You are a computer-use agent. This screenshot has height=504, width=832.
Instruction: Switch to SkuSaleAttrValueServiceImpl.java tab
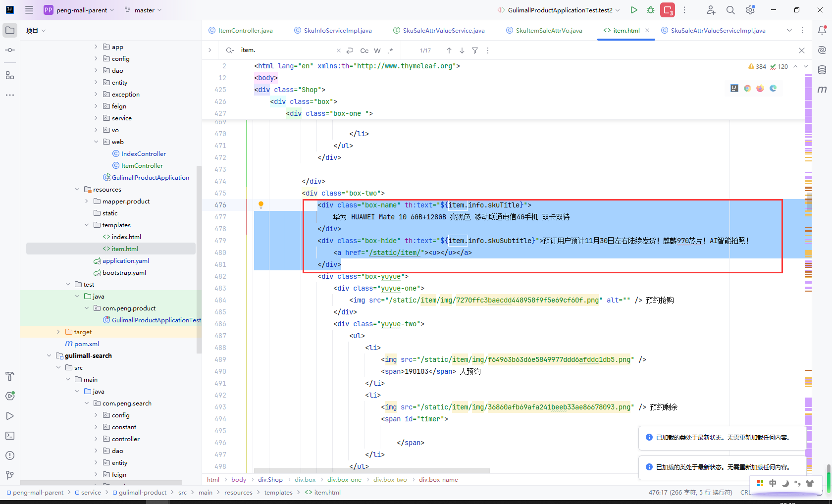click(714, 30)
